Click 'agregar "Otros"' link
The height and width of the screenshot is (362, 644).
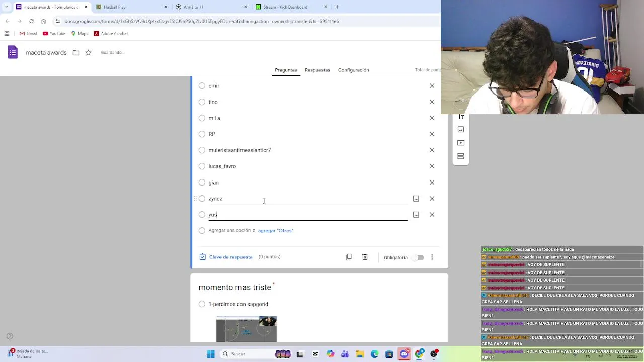(275, 231)
